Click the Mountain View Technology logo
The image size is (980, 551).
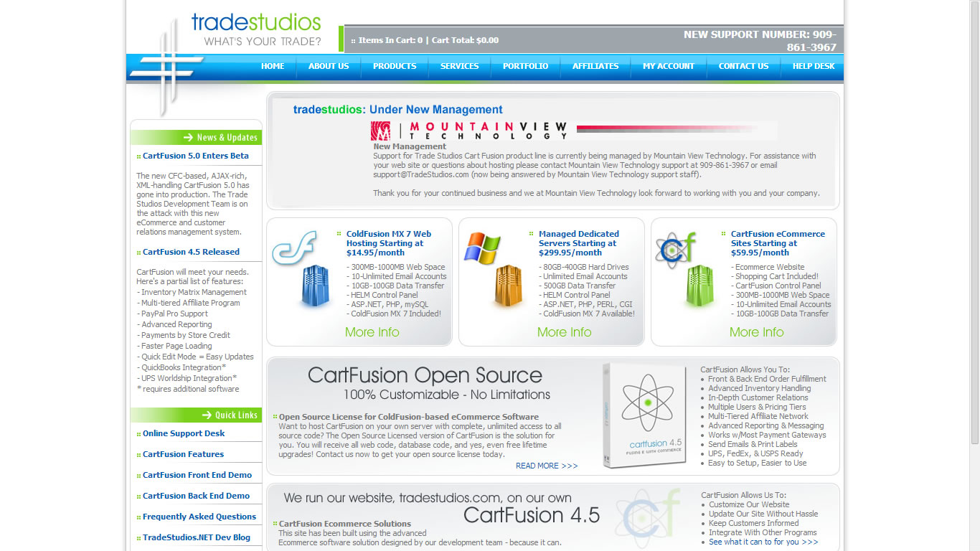coord(469,131)
